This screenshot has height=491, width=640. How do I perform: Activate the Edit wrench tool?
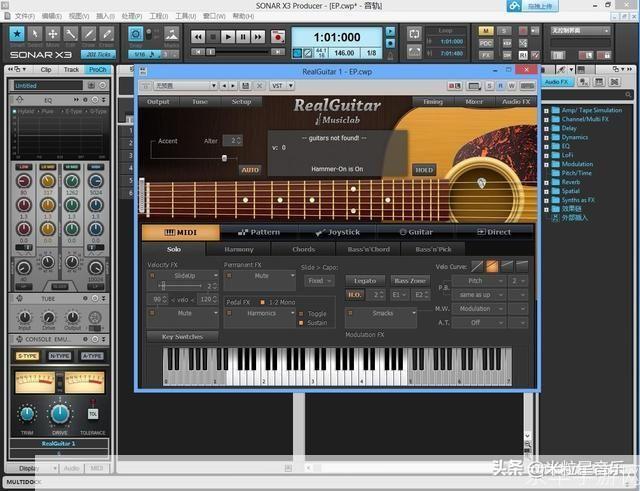[71, 34]
